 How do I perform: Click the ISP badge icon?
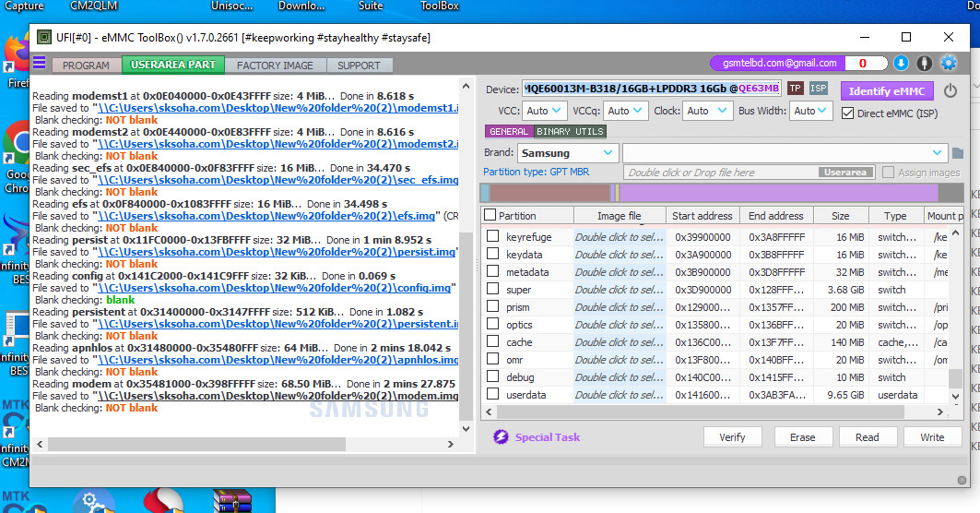click(818, 89)
